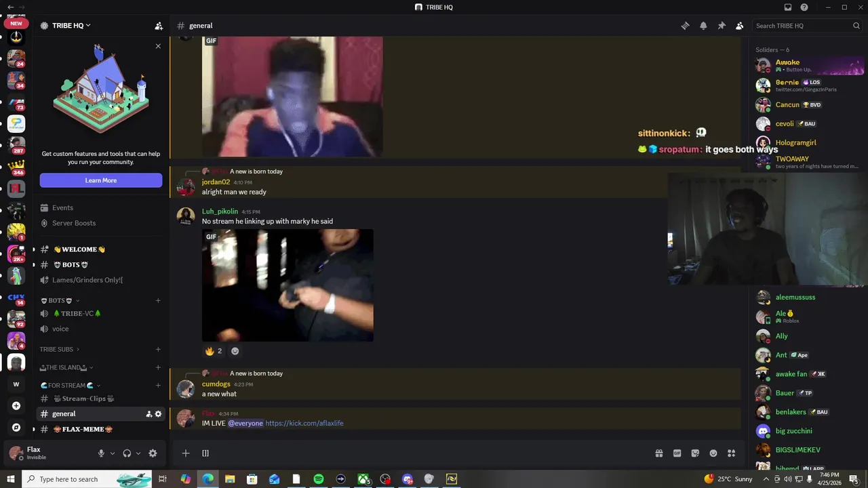The image size is (868, 488).
Task: Open Help icon in title bar
Action: [804, 7]
